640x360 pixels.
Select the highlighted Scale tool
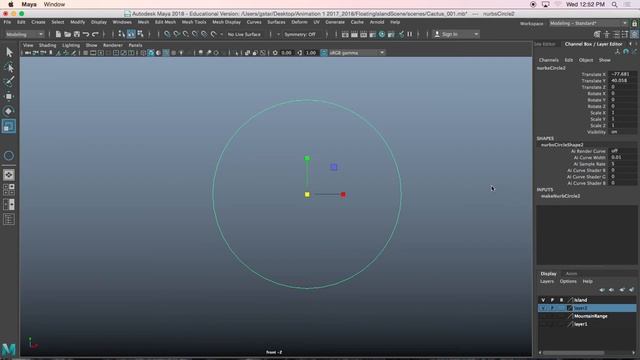9,126
